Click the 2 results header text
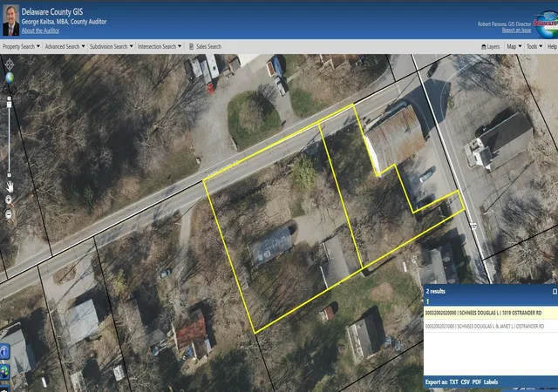 (436, 291)
